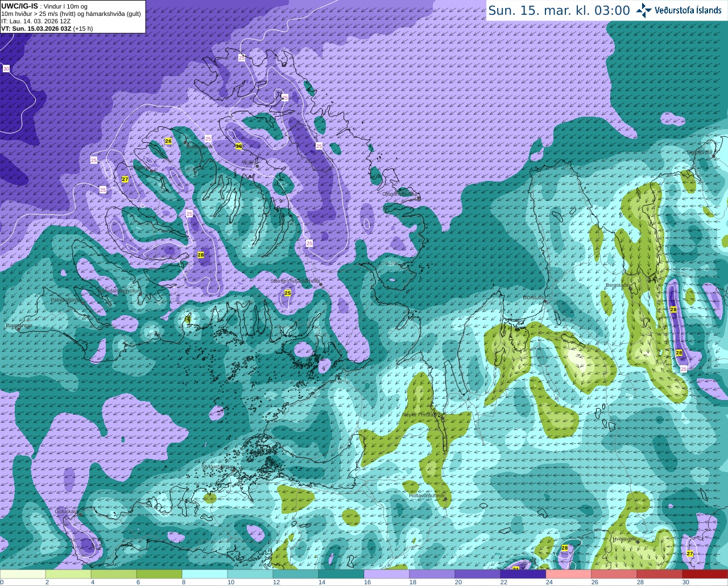Click the Patreksfjörður station label
The width and height of the screenshot is (728, 586).
tap(65, 299)
